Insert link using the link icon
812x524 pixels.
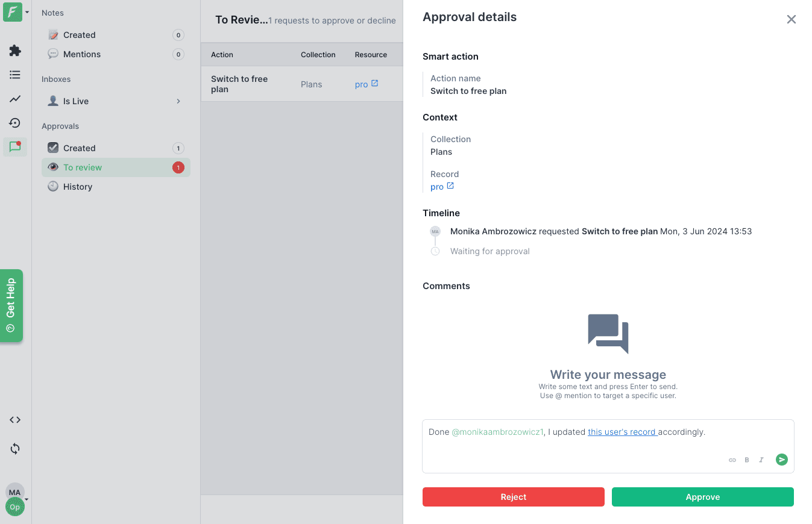[732, 460]
